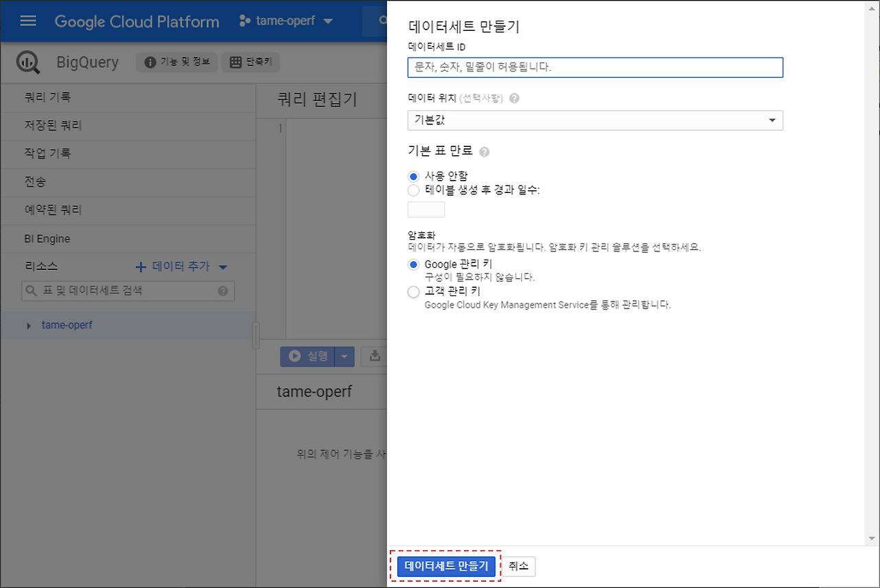Click the blue 데이터세트 만들기 button
880x588 pixels.
pos(446,566)
